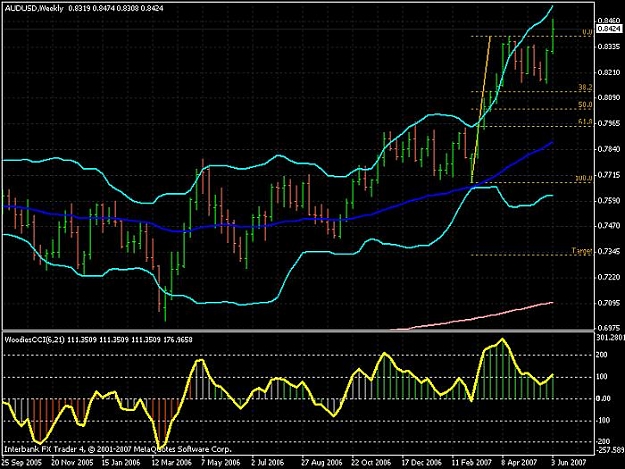625x469 pixels.
Task: Click the 301.2801 CCI scale maximum value
Action: click(x=610, y=338)
